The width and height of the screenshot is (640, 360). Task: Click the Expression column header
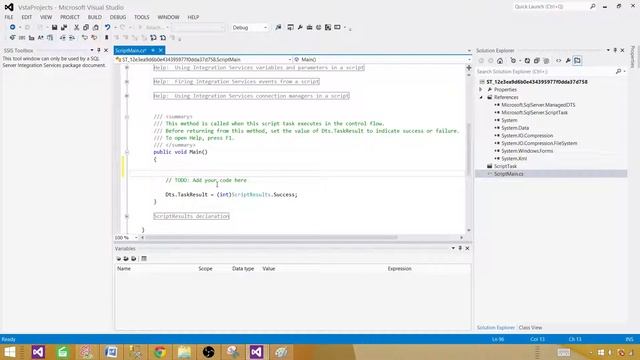pos(400,269)
